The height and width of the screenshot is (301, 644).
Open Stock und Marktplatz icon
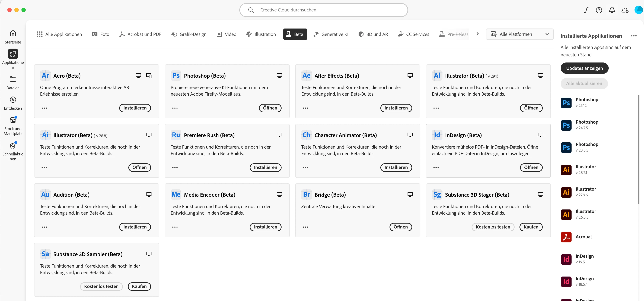point(13,120)
